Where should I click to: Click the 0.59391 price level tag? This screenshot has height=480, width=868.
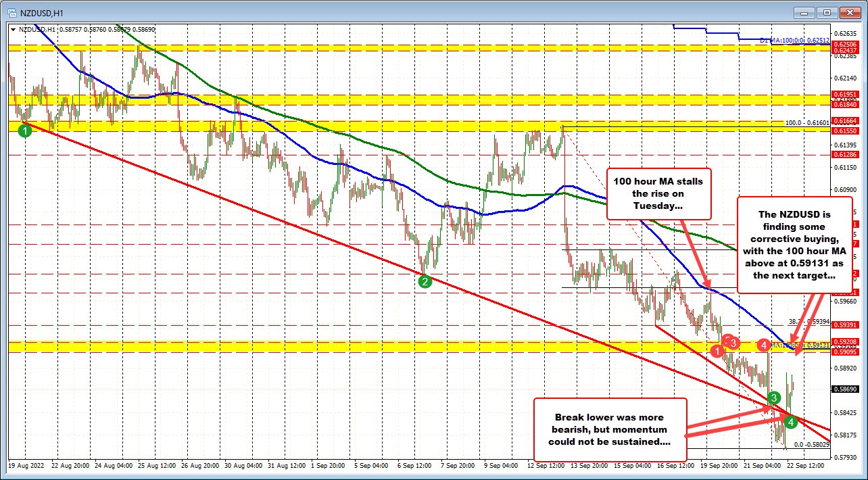pos(846,325)
